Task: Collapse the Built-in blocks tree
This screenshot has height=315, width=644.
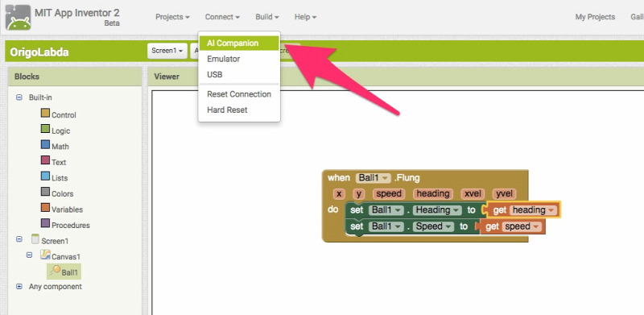Action: pos(19,97)
